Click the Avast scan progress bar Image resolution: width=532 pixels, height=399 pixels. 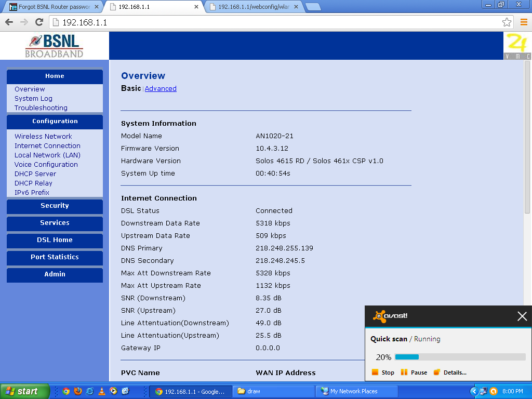coord(460,357)
